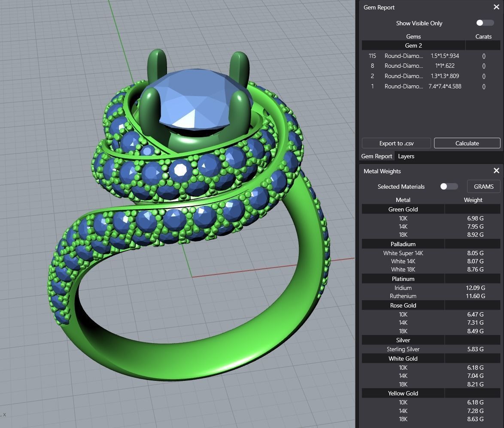Click the Weight column header
Viewport: 504px width, 428px height.
coord(473,200)
